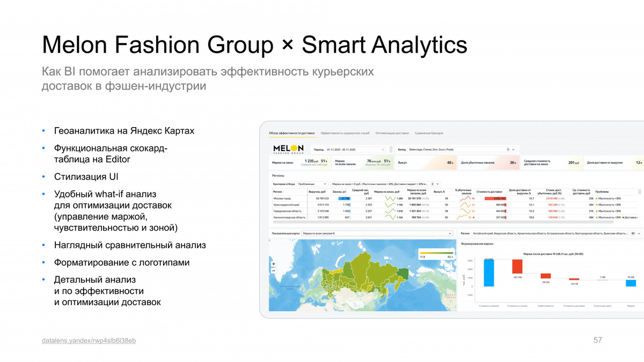Expand the Регион multi-select dropdown

[x=556, y=233]
